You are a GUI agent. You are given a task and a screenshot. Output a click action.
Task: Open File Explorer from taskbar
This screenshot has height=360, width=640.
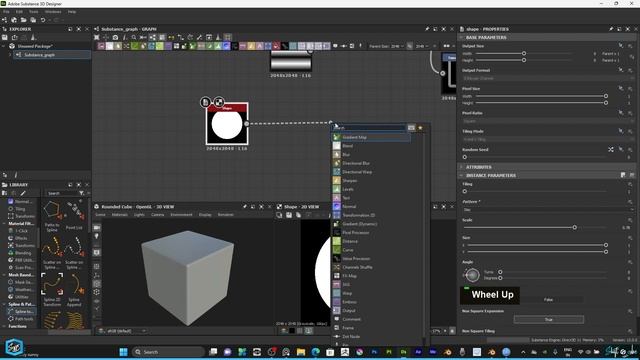pyautogui.click(x=301, y=352)
